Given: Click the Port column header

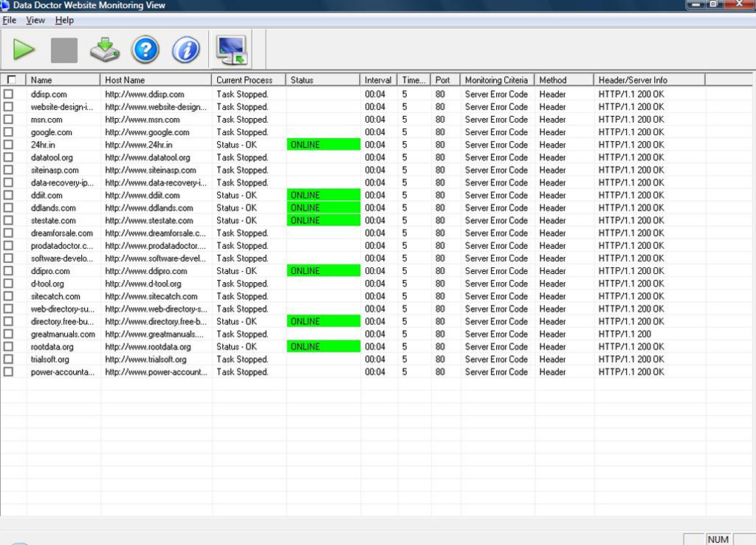Looking at the screenshot, I should [x=445, y=80].
